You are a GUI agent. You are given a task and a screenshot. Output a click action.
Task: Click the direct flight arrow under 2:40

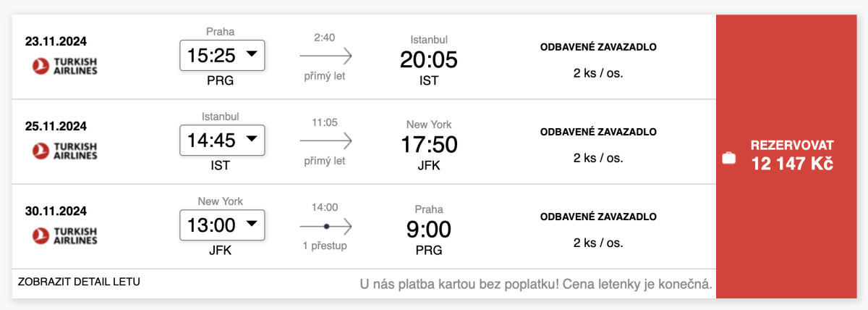[x=325, y=55]
